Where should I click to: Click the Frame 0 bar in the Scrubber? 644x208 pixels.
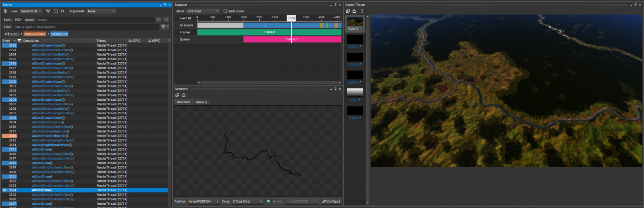(x=269, y=32)
